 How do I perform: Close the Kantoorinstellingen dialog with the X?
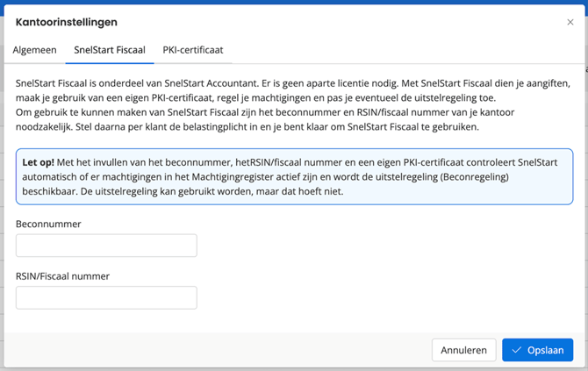(570, 22)
